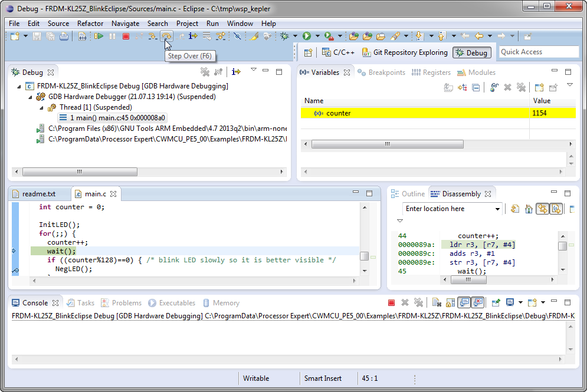Open the External Tools dropdown arrow
This screenshot has width=587, height=392.
pos(340,37)
